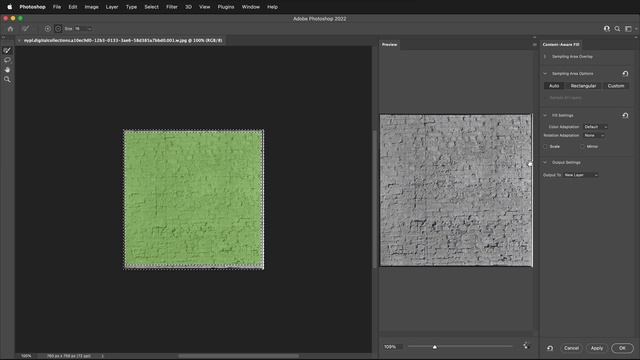Image resolution: width=640 pixels, height=360 pixels.
Task: Open the Rotation Adaptation dropdown
Action: point(594,136)
